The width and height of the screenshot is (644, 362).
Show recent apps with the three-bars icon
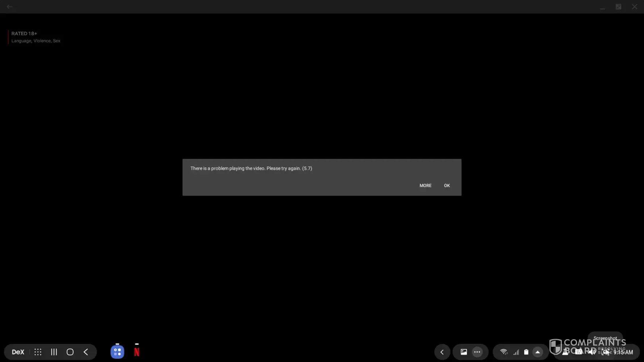coord(54,352)
